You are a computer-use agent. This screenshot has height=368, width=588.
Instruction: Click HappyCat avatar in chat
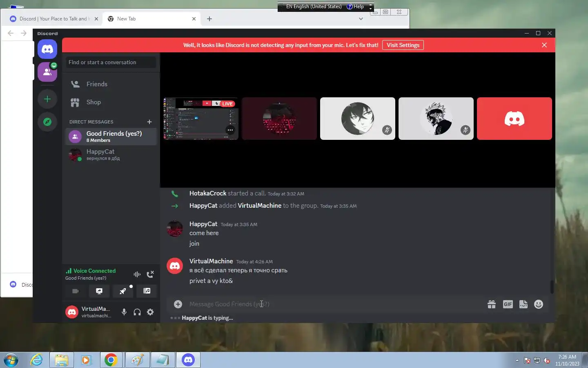(175, 229)
